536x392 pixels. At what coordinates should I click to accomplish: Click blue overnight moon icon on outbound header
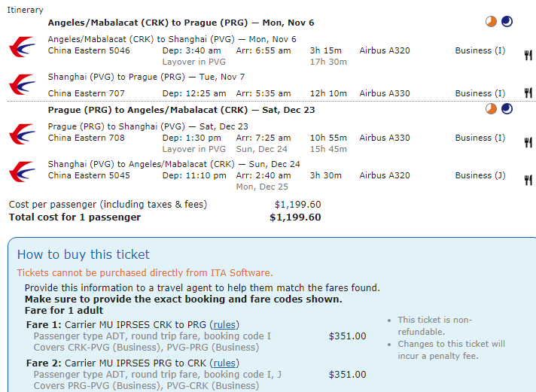507,22
